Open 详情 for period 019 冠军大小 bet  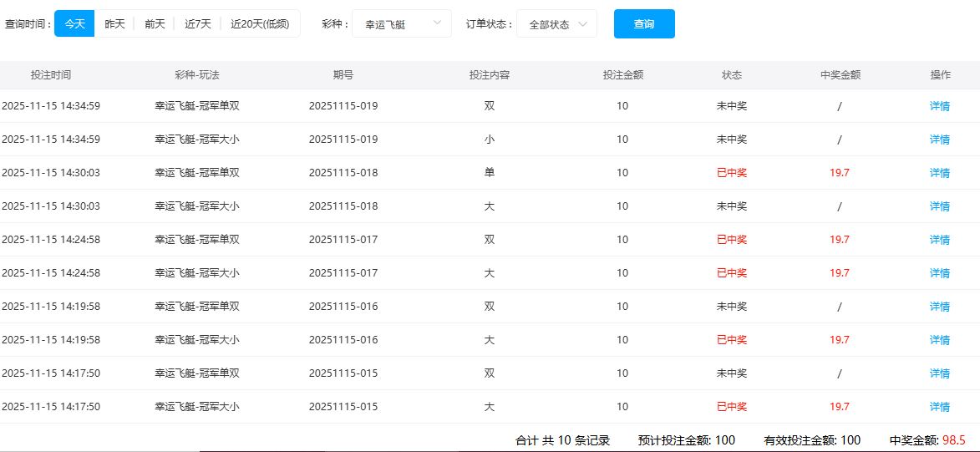tap(940, 140)
